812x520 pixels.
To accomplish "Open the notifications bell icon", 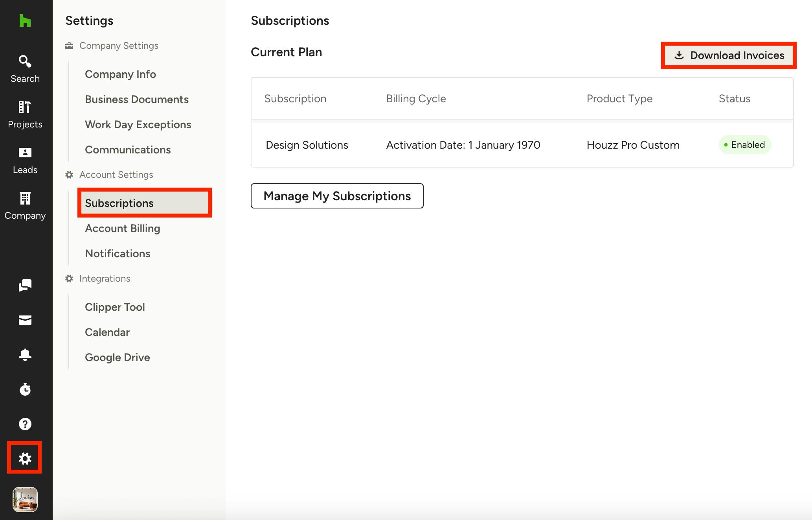I will tap(25, 355).
